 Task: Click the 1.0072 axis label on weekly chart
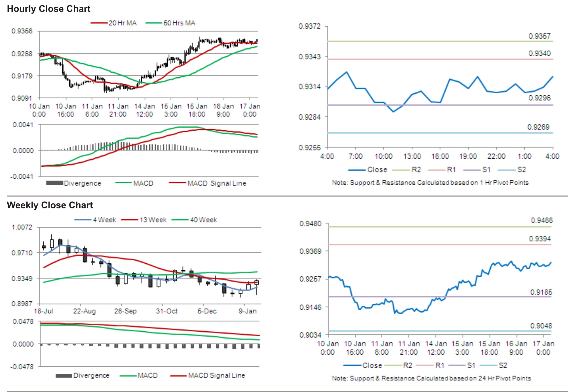click(22, 227)
